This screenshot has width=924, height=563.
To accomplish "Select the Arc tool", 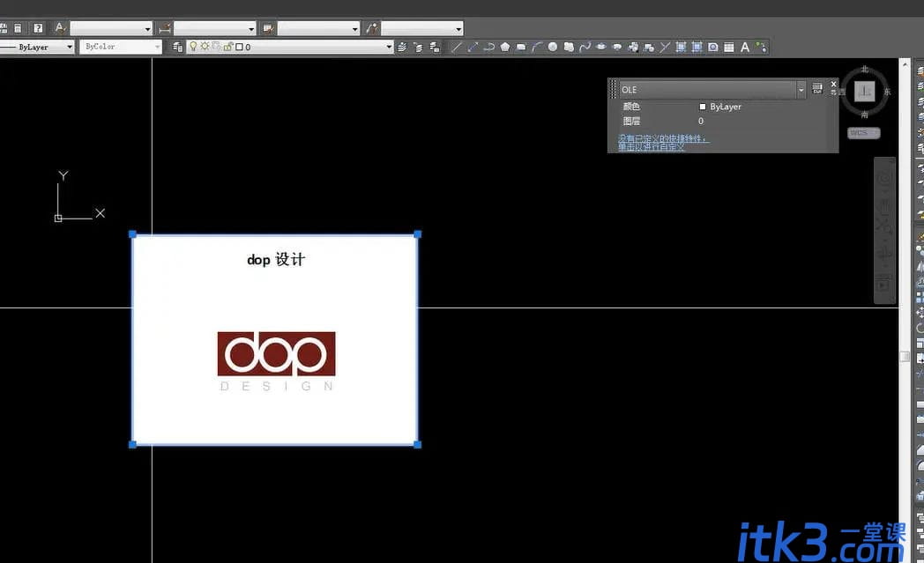I will coord(536,47).
